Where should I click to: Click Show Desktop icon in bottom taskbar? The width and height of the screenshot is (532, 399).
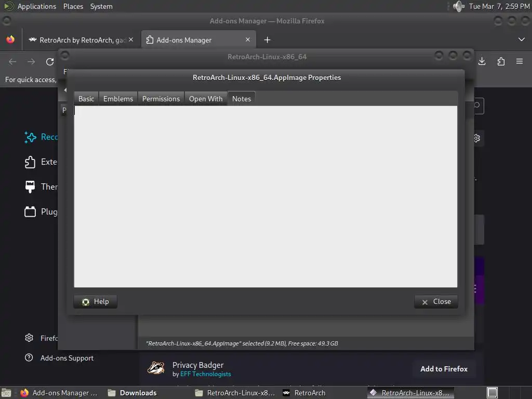(6, 393)
